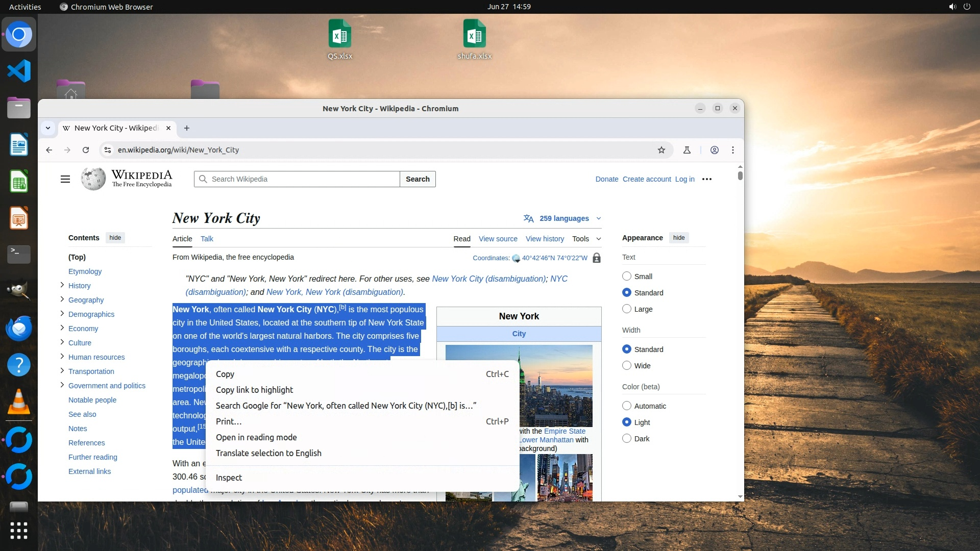
Task: Select Wide width option
Action: click(x=627, y=366)
